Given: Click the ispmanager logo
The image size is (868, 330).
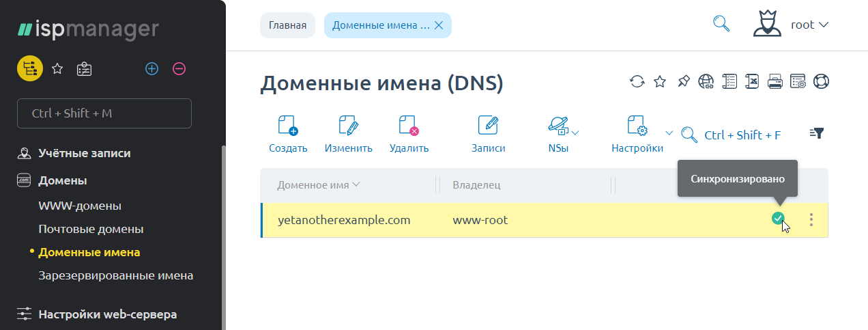Looking at the screenshot, I should point(89,29).
